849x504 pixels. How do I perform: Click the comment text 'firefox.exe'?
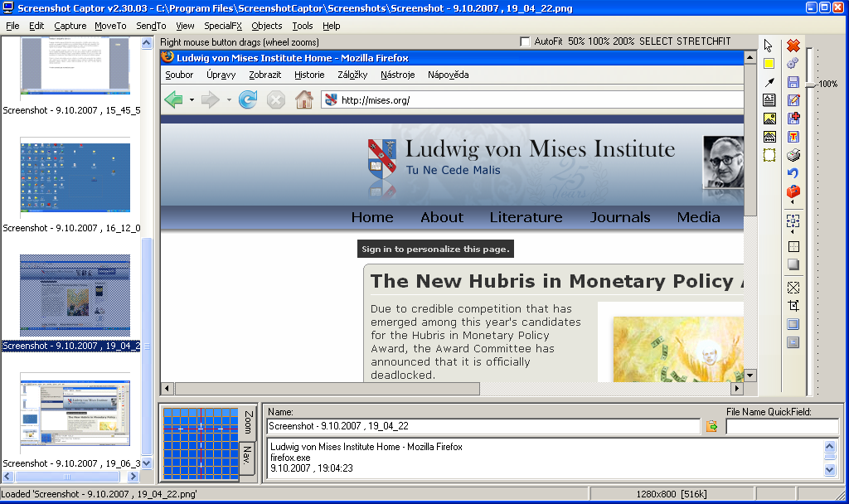coord(290,458)
